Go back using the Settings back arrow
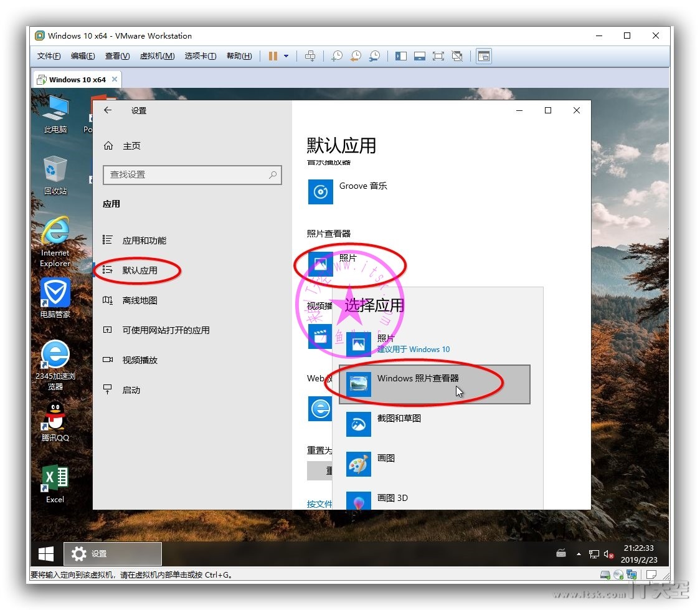This screenshot has height=610, width=700. [x=108, y=110]
